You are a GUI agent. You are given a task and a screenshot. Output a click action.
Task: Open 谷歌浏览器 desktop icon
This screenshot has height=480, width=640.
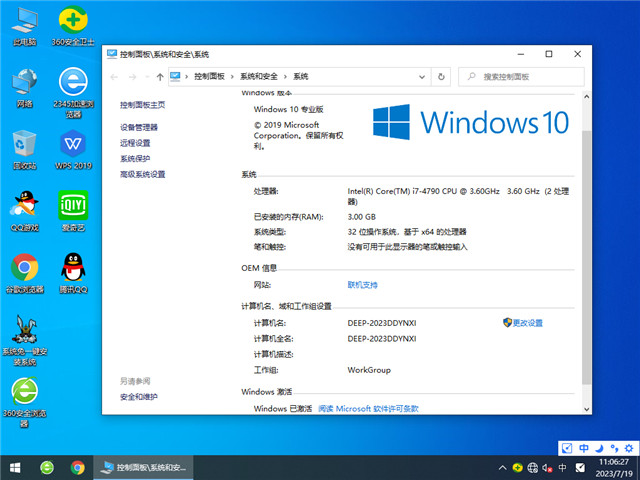24,273
